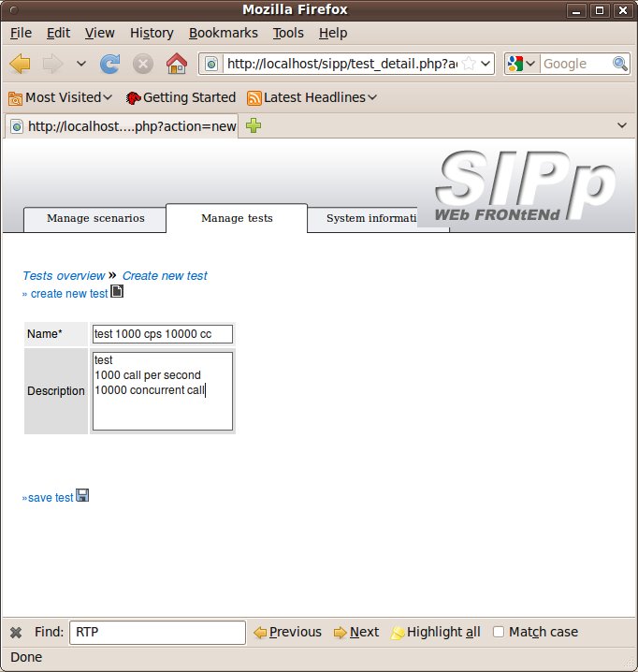The width and height of the screenshot is (638, 672).
Task: Open the File menu
Action: click(21, 33)
